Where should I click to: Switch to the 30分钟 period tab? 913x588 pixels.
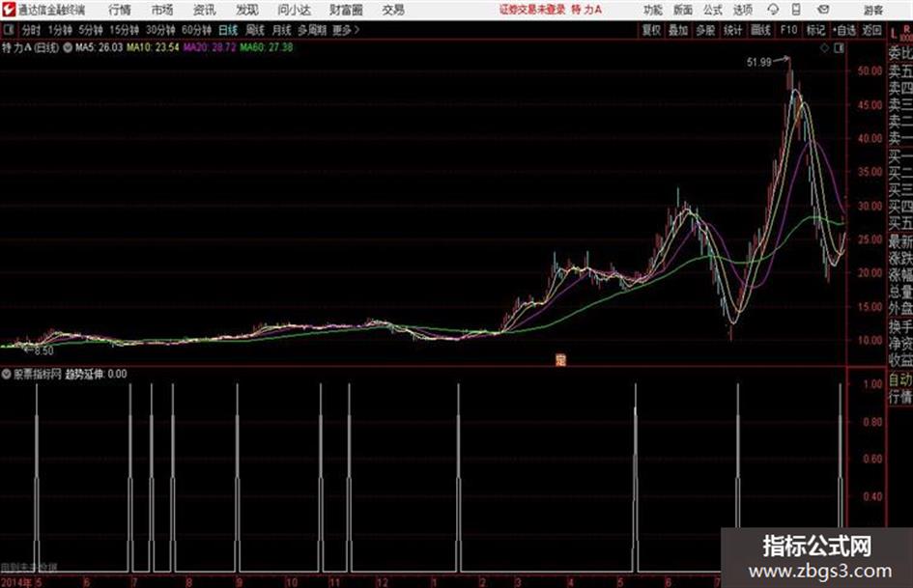tap(160, 30)
